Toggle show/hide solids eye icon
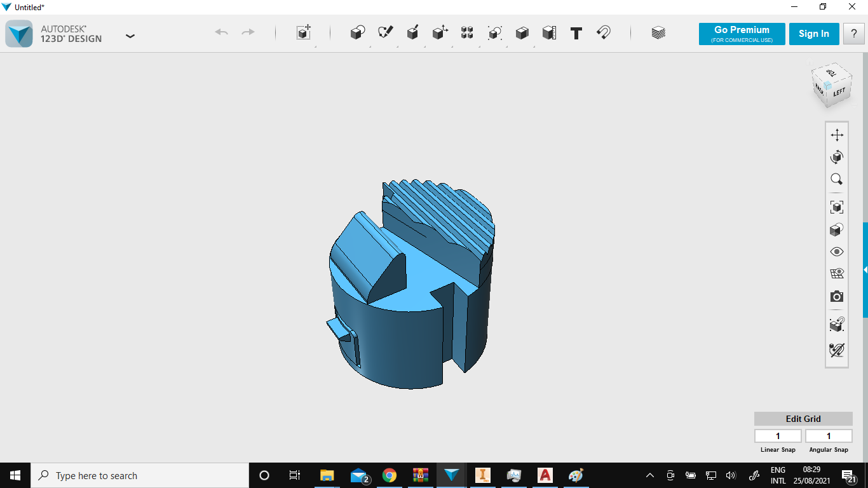Viewport: 868px width, 488px height. click(837, 252)
